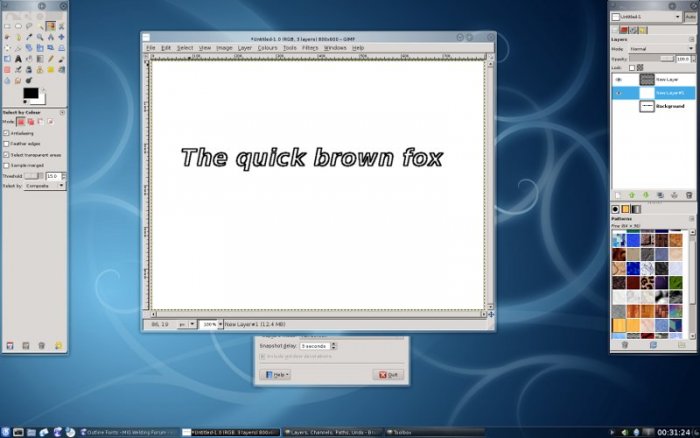This screenshot has width=700, height=438.
Task: Open the Select by Colour tool options menu arrow
Action: 62,113
